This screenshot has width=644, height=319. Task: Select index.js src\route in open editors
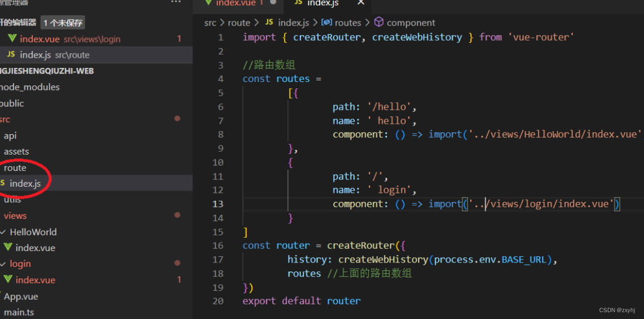96,55
